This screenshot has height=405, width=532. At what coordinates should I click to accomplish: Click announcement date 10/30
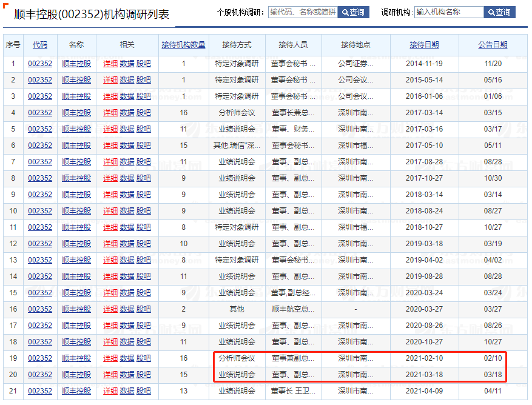click(x=493, y=178)
